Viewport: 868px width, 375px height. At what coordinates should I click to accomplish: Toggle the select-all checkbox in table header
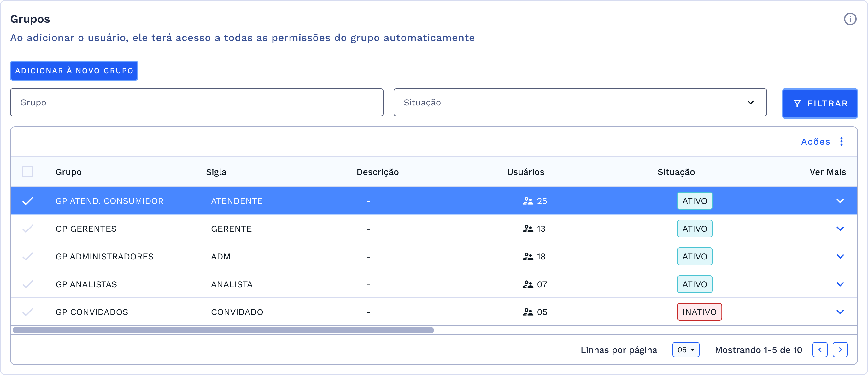click(x=28, y=172)
